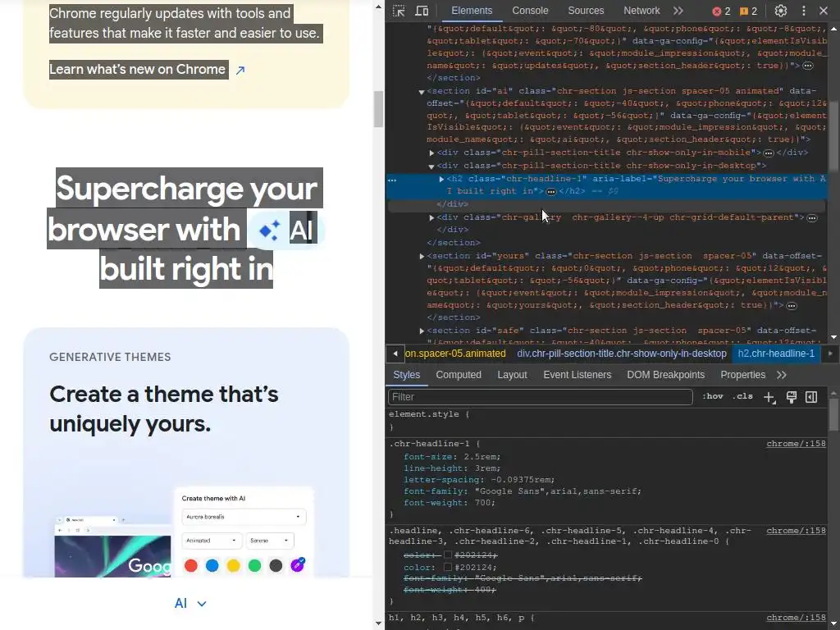Open the DOM Breakpoints tab
This screenshot has height=630, width=840.
[666, 375]
